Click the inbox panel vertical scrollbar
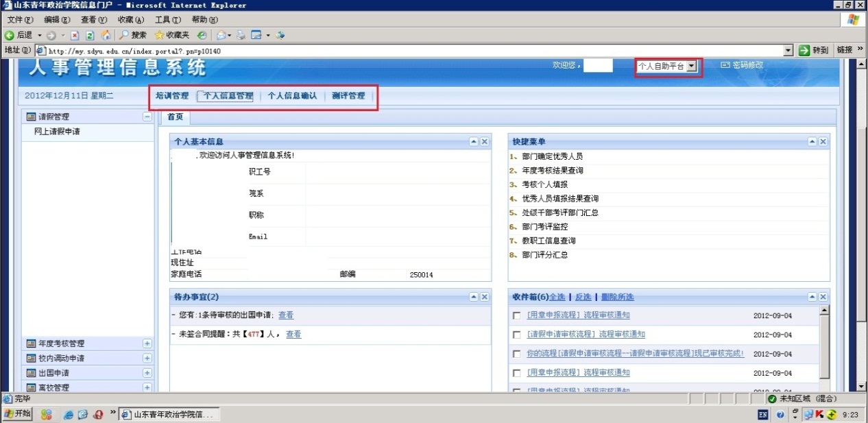 point(825,343)
